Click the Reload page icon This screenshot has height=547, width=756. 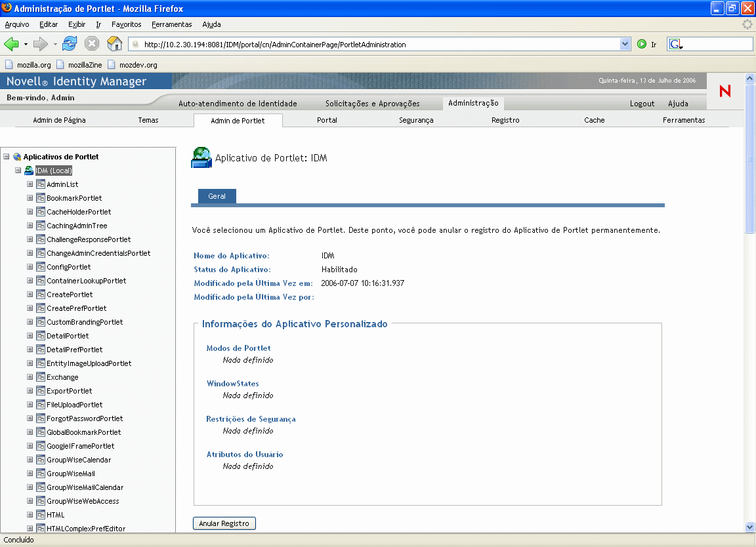point(70,43)
